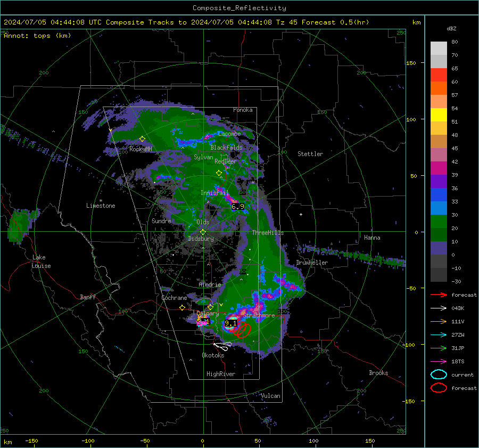The height and width of the screenshot is (448, 479).
Task: Click the yellow diamond marker below Cochrane
Action: point(183,308)
